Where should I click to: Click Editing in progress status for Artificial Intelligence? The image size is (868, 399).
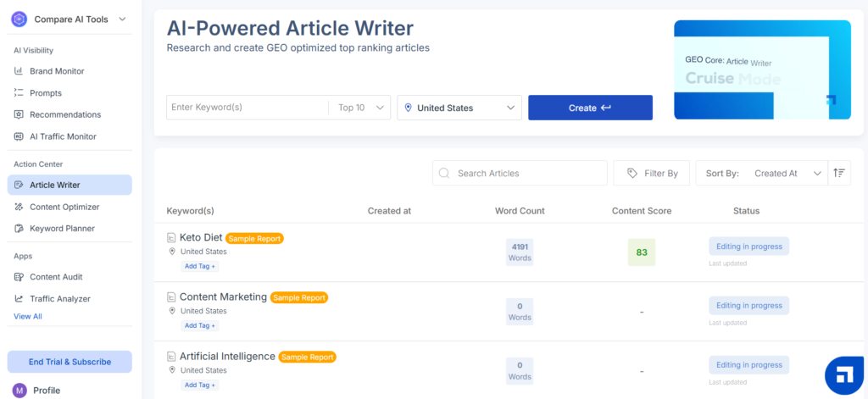(x=749, y=364)
